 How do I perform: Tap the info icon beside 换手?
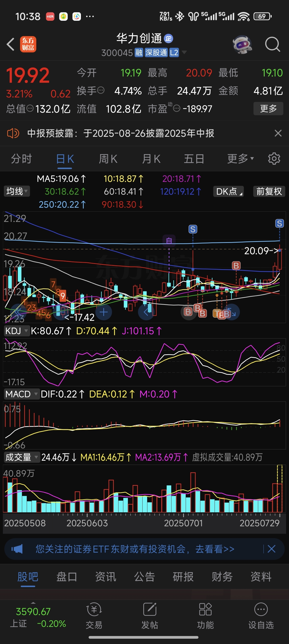tap(101, 90)
